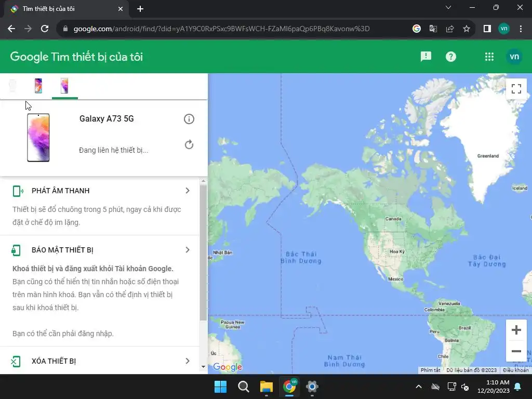View site information lock icon

[x=65, y=29]
